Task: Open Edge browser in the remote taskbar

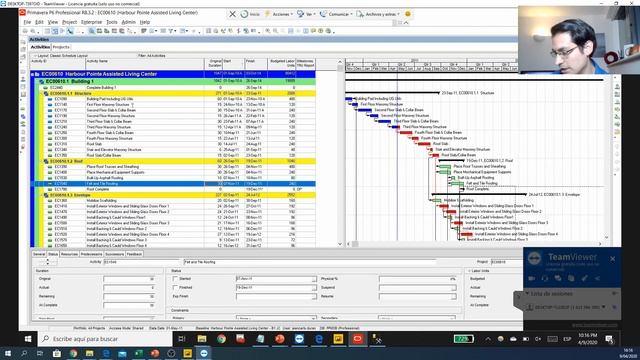Action: click(x=319, y=339)
